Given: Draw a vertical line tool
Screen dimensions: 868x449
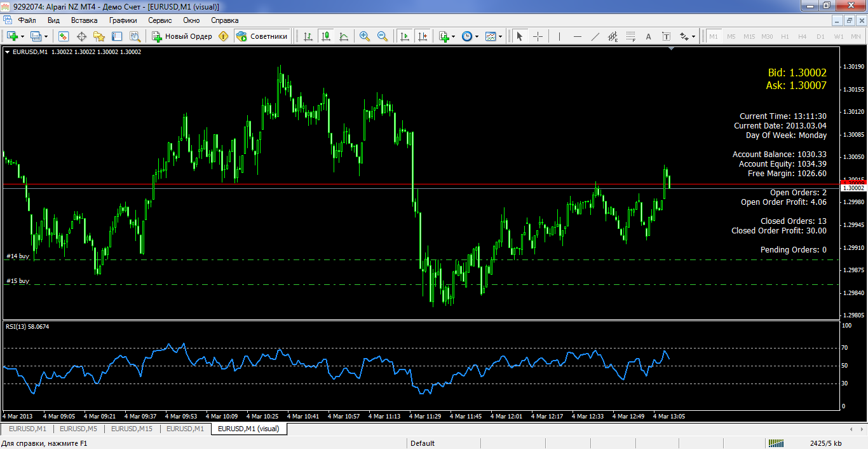Looking at the screenshot, I should tap(560, 36).
